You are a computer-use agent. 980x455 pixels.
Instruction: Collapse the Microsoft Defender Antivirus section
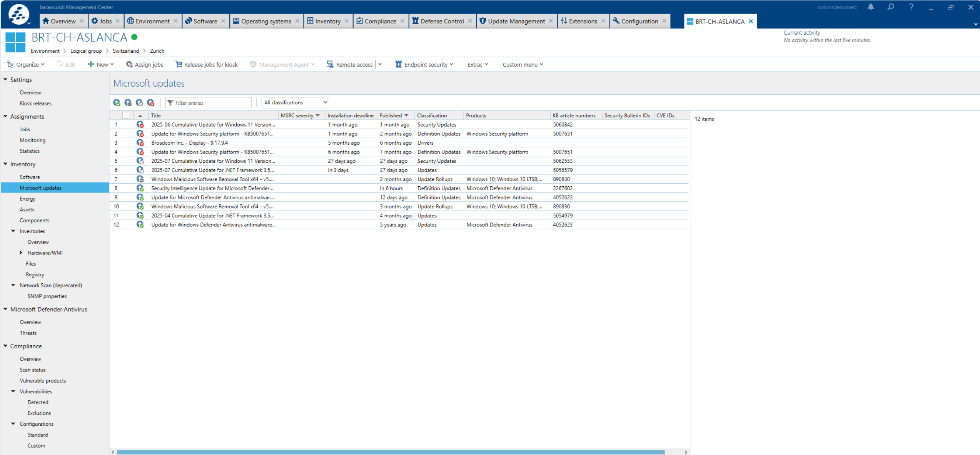(6, 309)
